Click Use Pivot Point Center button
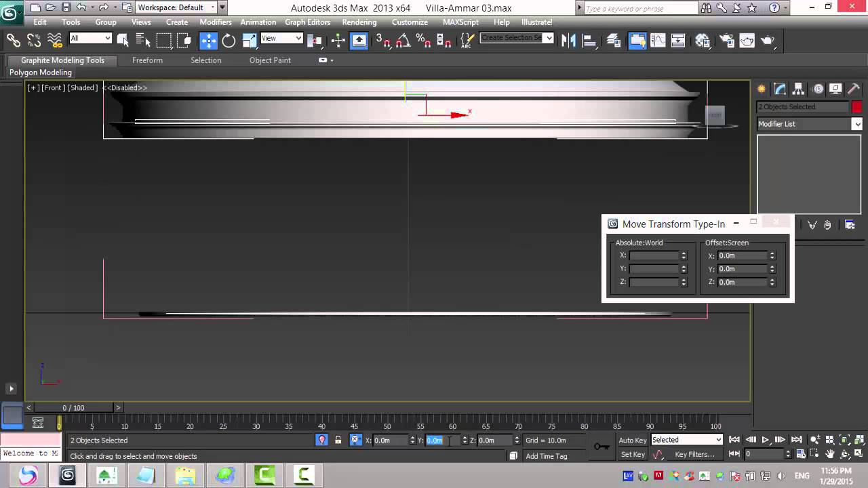Image resolution: width=868 pixels, height=488 pixels. coord(315,41)
